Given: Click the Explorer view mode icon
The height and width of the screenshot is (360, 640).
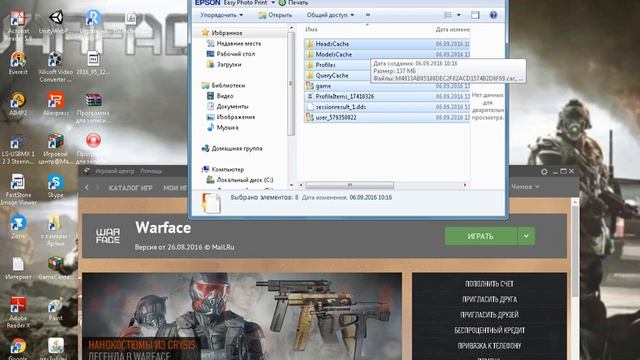Looking at the screenshot, I should pyautogui.click(x=448, y=15).
